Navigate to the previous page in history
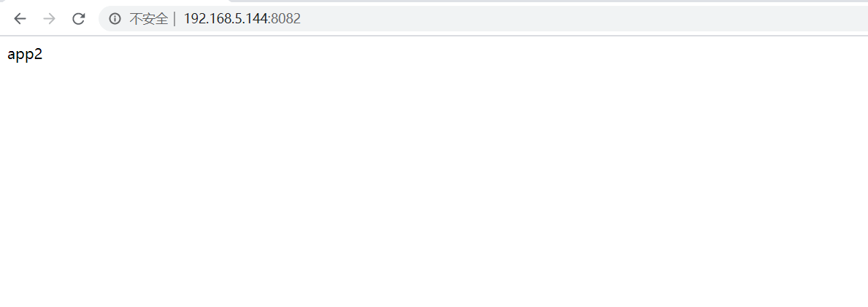This screenshot has width=868, height=307. (20, 19)
